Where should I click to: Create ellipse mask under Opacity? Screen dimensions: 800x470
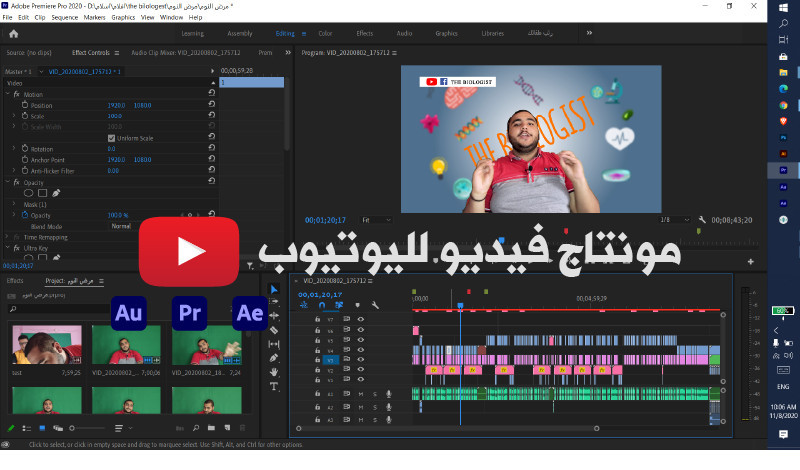(29, 193)
